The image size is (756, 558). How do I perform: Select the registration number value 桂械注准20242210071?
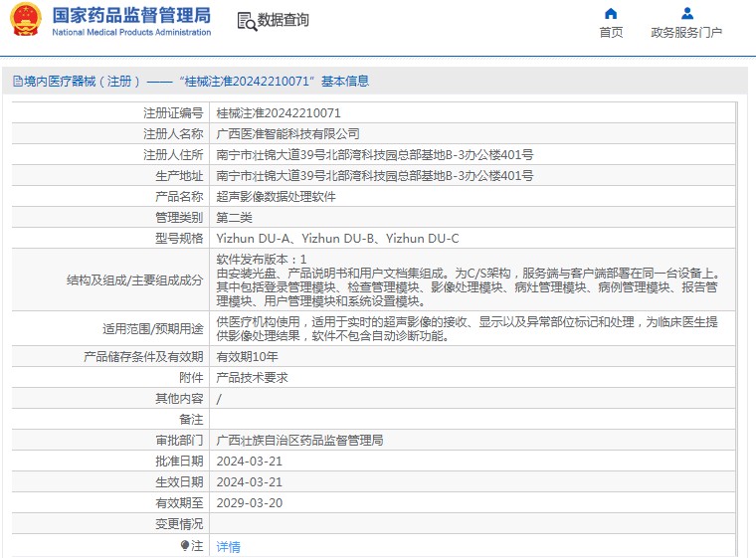pyautogui.click(x=279, y=112)
